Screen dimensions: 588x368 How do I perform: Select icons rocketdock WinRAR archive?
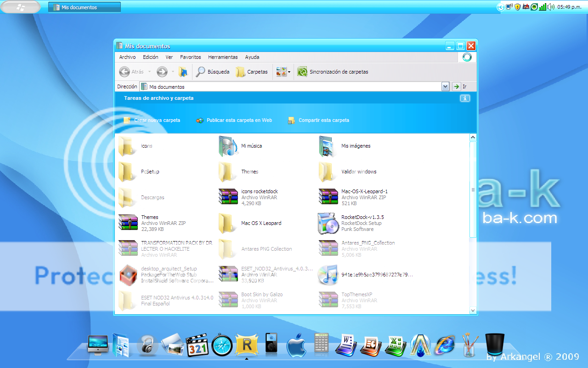coord(248,197)
